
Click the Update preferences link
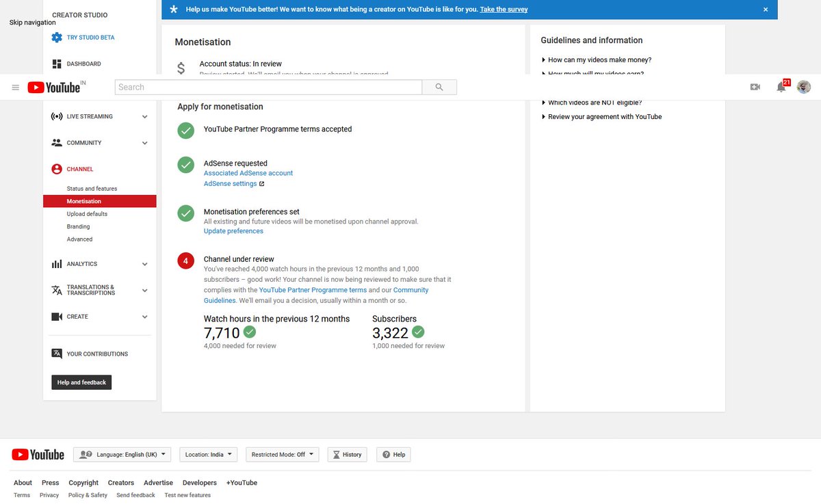233,231
